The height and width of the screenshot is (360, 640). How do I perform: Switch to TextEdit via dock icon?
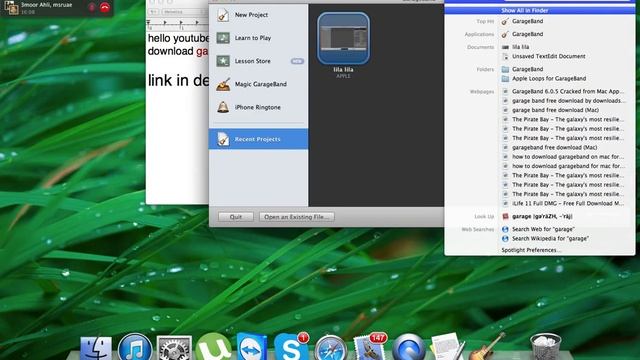447,347
